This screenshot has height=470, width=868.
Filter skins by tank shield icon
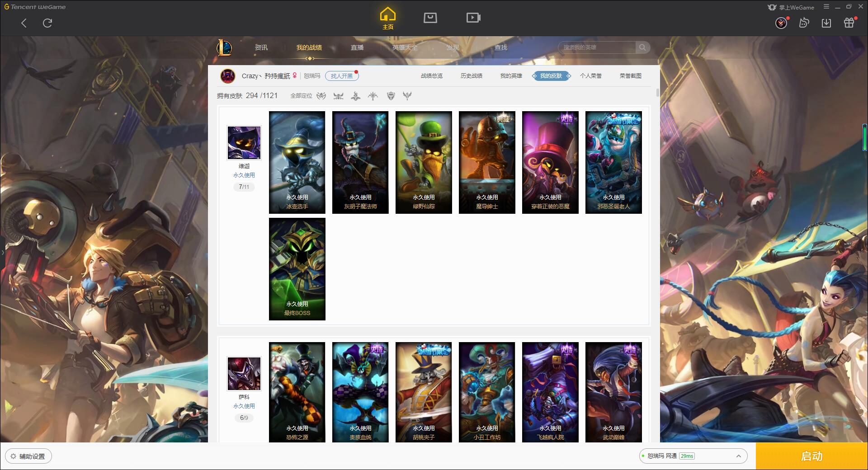(391, 96)
